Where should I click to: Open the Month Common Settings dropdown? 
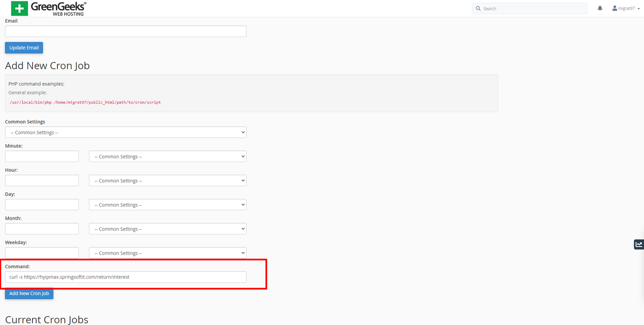click(167, 229)
